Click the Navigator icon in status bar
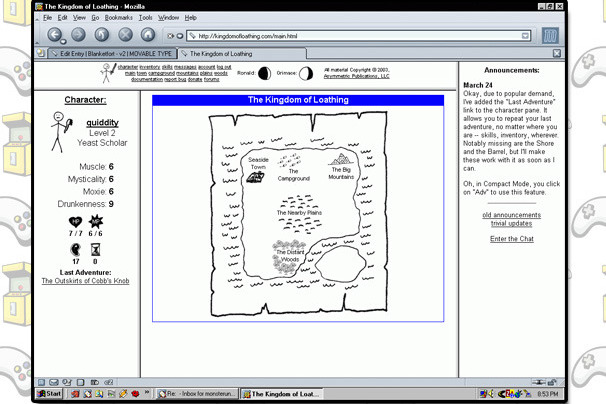Screen dimensions: 606x404 click(41, 382)
